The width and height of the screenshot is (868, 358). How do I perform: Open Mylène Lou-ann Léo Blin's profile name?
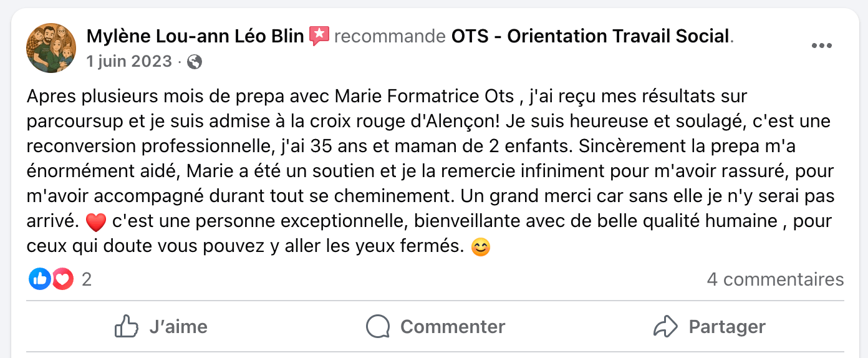[195, 36]
